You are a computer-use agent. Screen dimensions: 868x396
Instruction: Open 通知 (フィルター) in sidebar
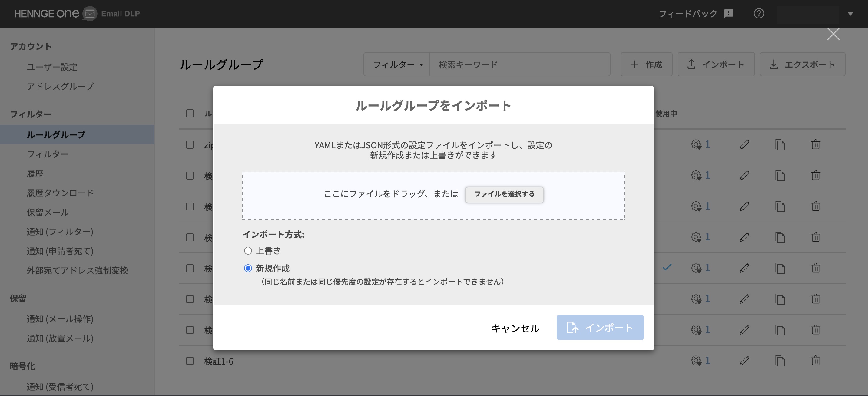[60, 232]
